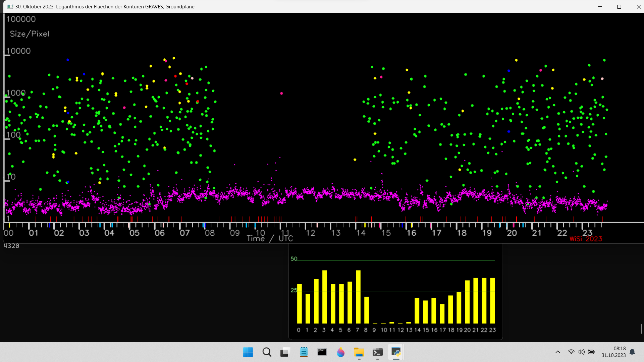Switch to the dark Terminal taskbar icon
The image size is (644, 362).
click(x=378, y=352)
